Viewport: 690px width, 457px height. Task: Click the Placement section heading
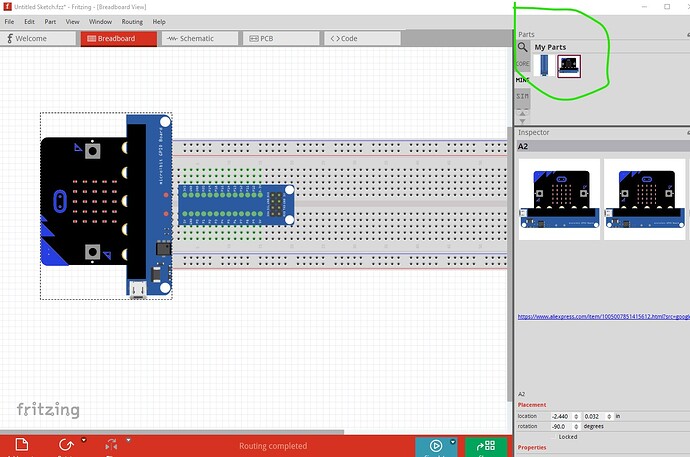[532, 405]
